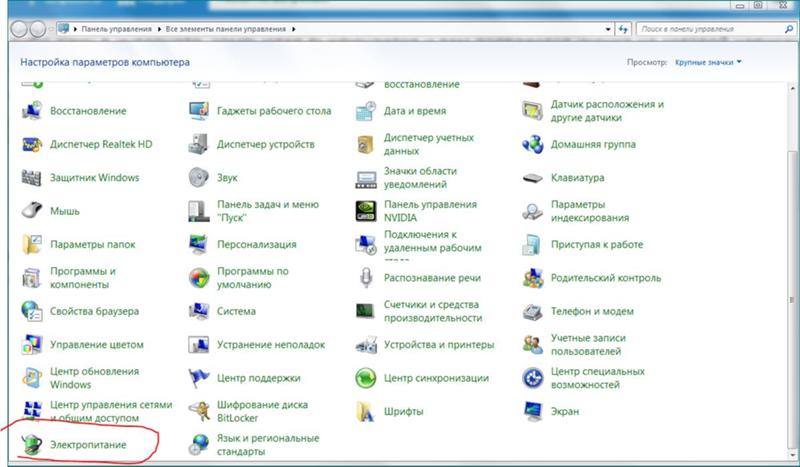Open the Устройства и принтеры icon
The image size is (800, 467).
pos(365,345)
